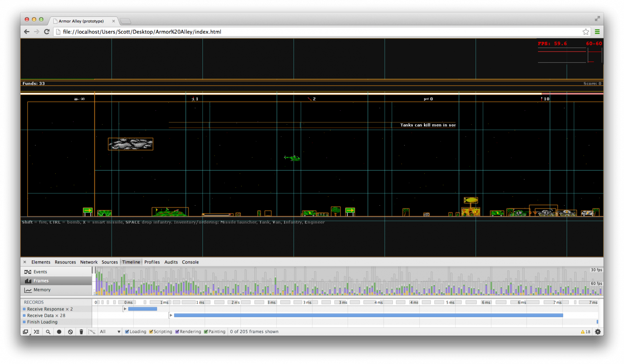Viewport: 624px width, 364px height.
Task: Open the All duration filter dropdown
Action: [110, 332]
